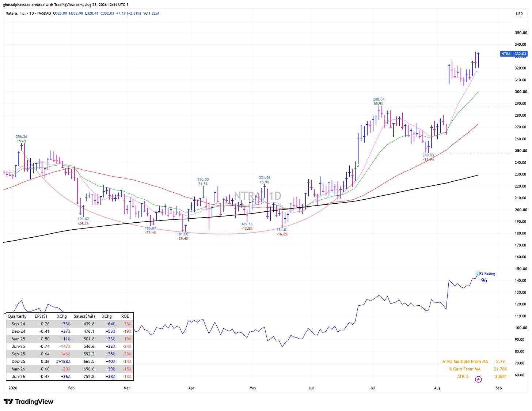This screenshot has height=411, width=532.
Task: Click the 194.02 swing low label
Action: 83,219
